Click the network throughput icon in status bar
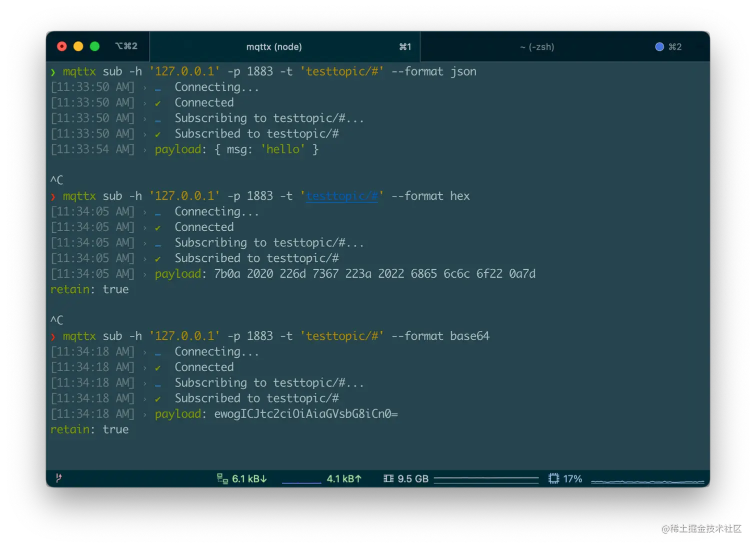The image size is (756, 548). tap(222, 479)
